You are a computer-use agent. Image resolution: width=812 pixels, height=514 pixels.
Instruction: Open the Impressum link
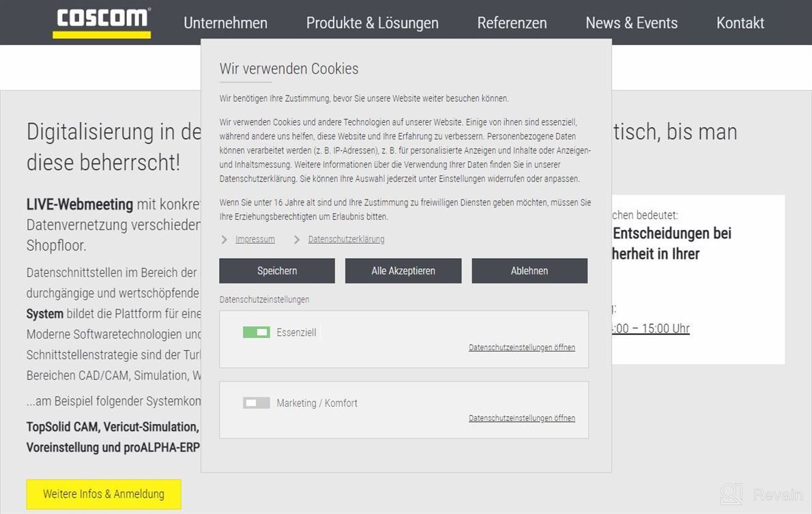click(x=255, y=240)
